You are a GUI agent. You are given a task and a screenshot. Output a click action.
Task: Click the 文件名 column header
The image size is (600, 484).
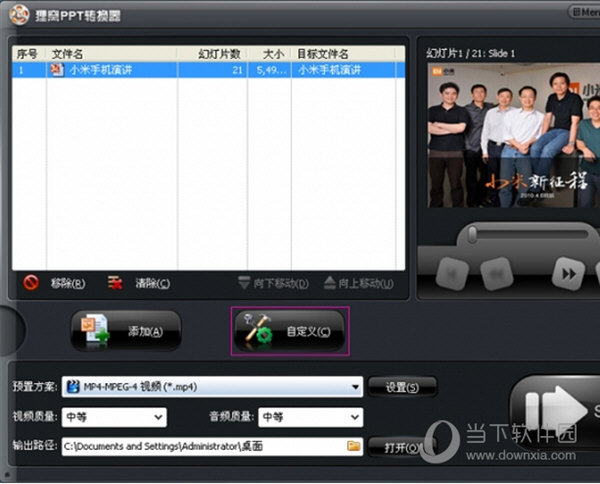[112, 54]
